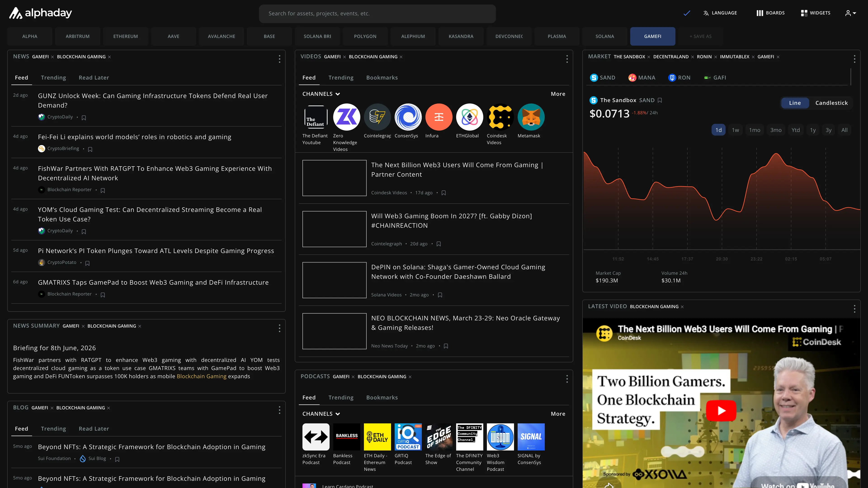Select the Cointelegraph channel icon
The image size is (868, 488).
[x=377, y=117]
